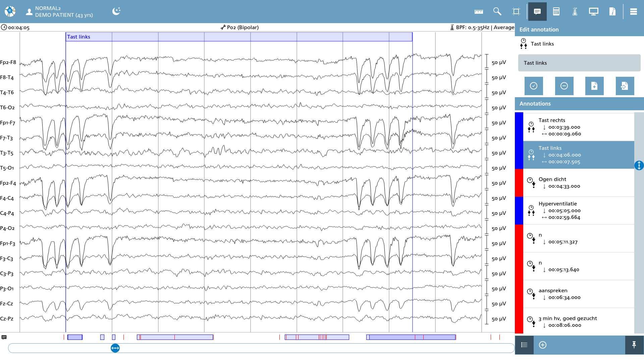Activate the crop selection tool
The height and width of the screenshot is (362, 644).
516,12
